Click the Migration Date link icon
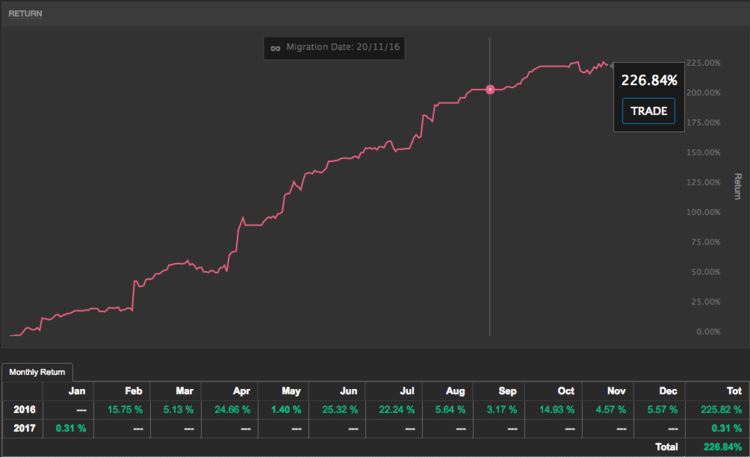This screenshot has width=750, height=457. point(275,48)
